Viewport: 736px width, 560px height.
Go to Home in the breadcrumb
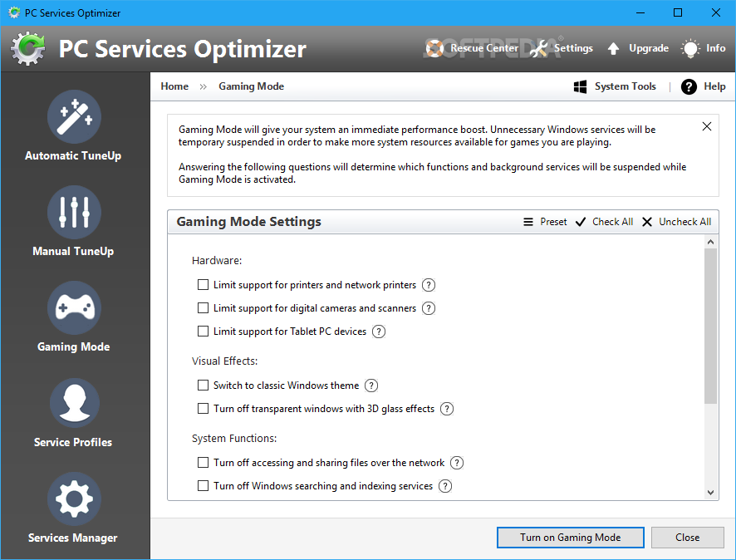pyautogui.click(x=174, y=86)
